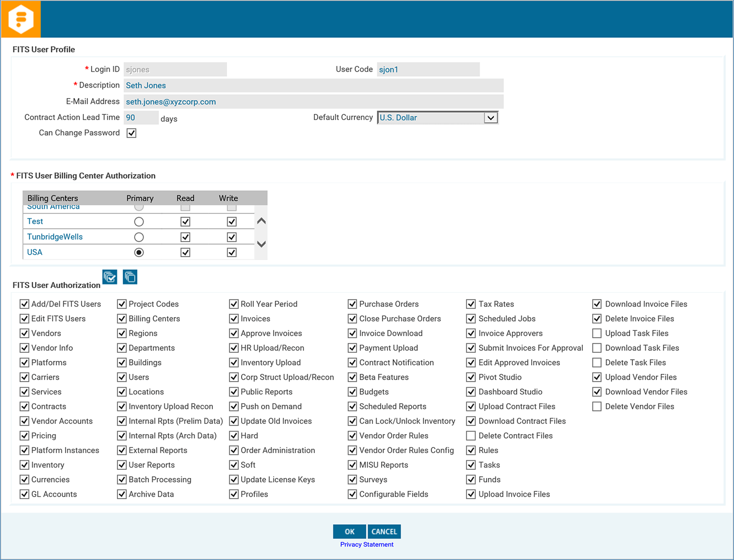
Task: Uncheck Write access for TunbridgeWells
Action: tap(232, 236)
